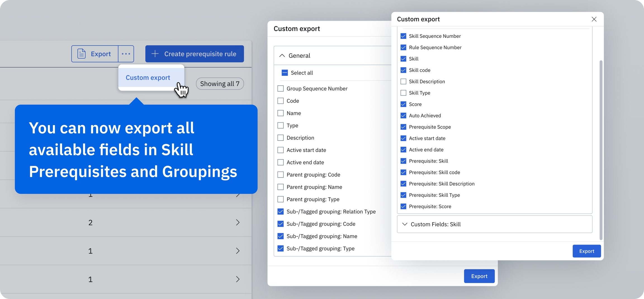Open the three-dots more options menu

(x=126, y=54)
